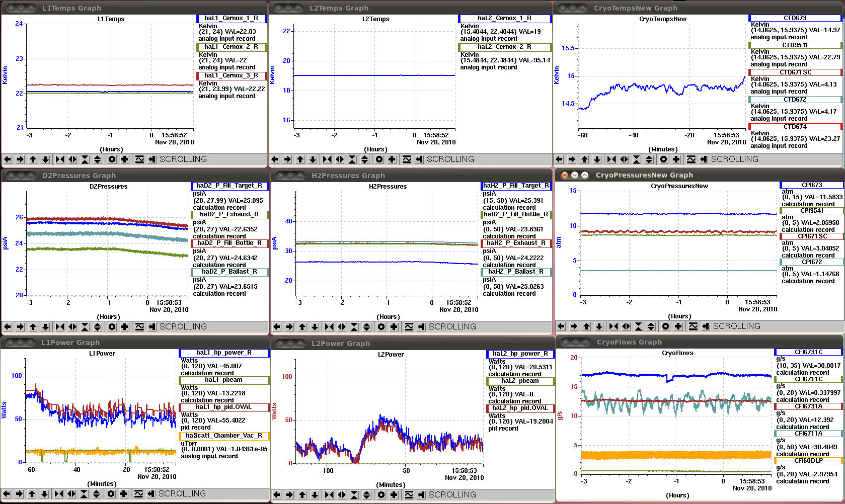The image size is (845, 504).
Task: Click the plus crosshair icon in L1Temps Graph
Action: click(x=125, y=159)
